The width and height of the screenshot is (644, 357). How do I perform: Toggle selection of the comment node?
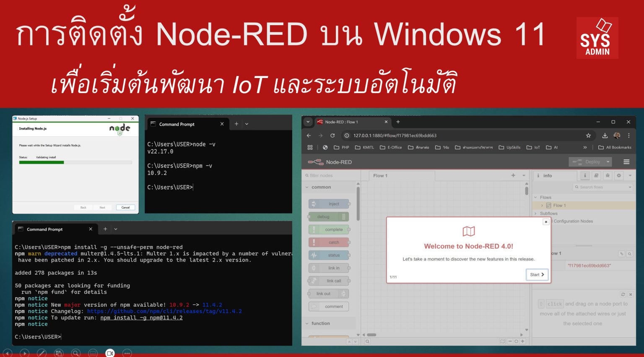pyautogui.click(x=329, y=306)
